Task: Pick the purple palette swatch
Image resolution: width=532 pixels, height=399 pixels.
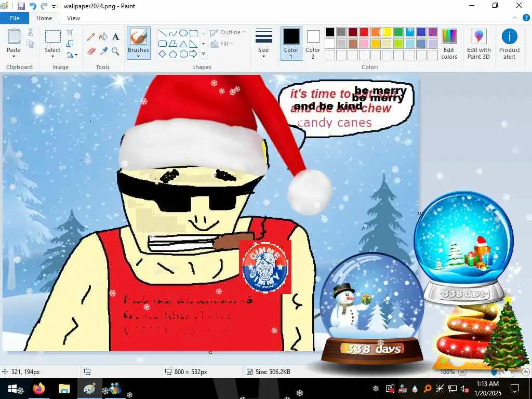Action: pos(433,32)
